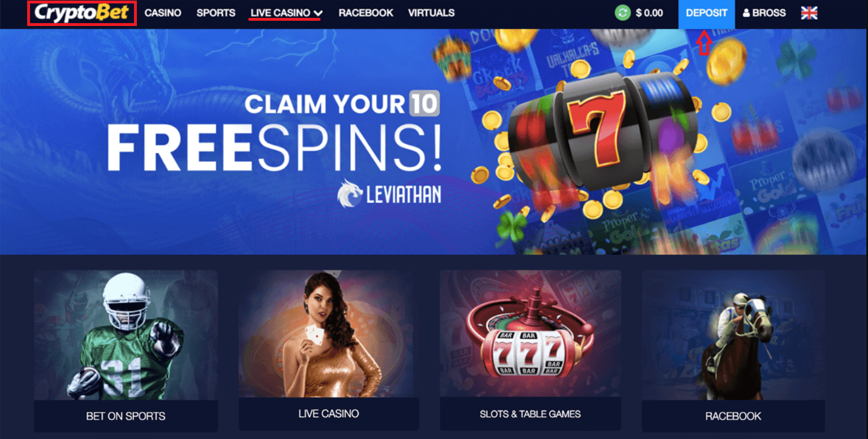Expand the Live Casino dropdown chevron

click(318, 13)
